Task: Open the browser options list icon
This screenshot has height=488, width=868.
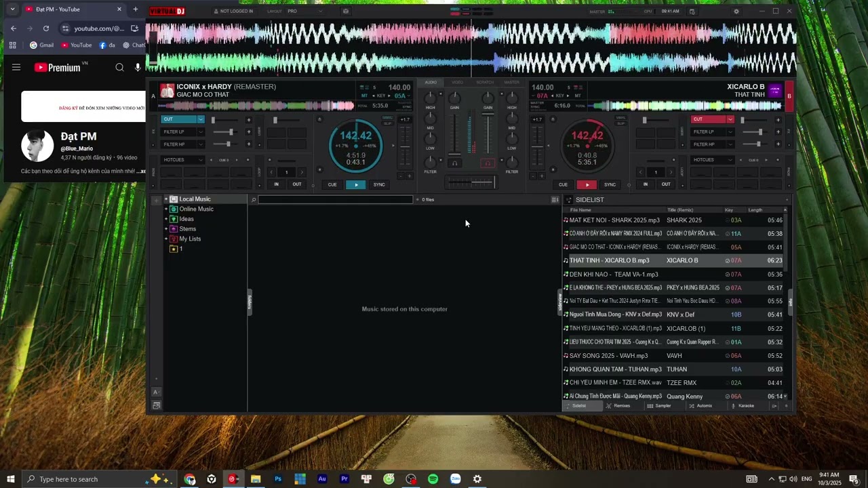Action: point(555,199)
